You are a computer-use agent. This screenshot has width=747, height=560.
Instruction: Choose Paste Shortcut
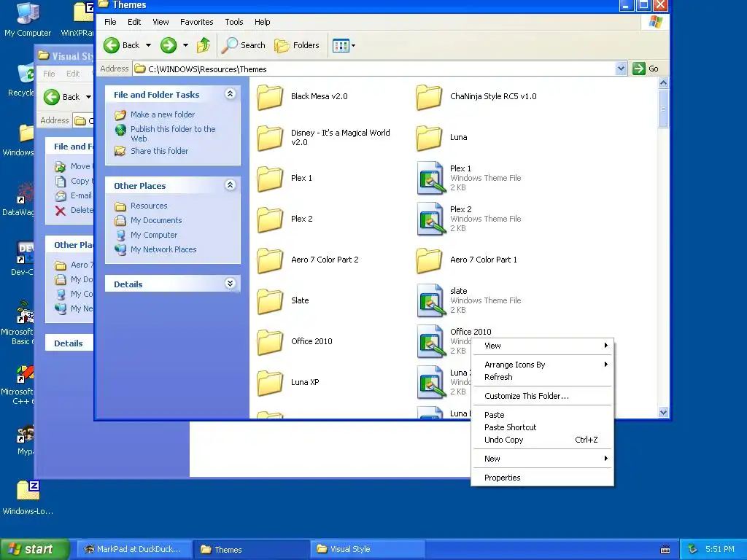click(x=542, y=427)
